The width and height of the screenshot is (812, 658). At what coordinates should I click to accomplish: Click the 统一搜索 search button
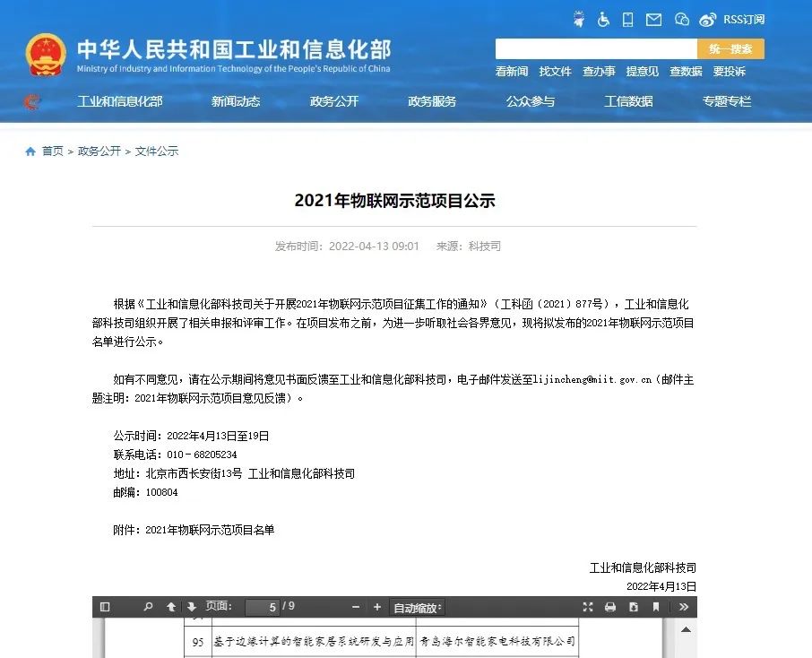[x=731, y=48]
